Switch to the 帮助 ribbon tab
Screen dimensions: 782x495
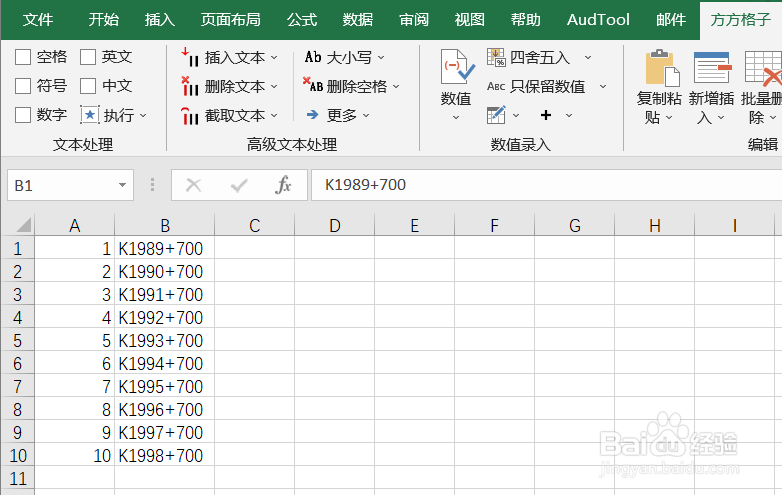click(526, 20)
